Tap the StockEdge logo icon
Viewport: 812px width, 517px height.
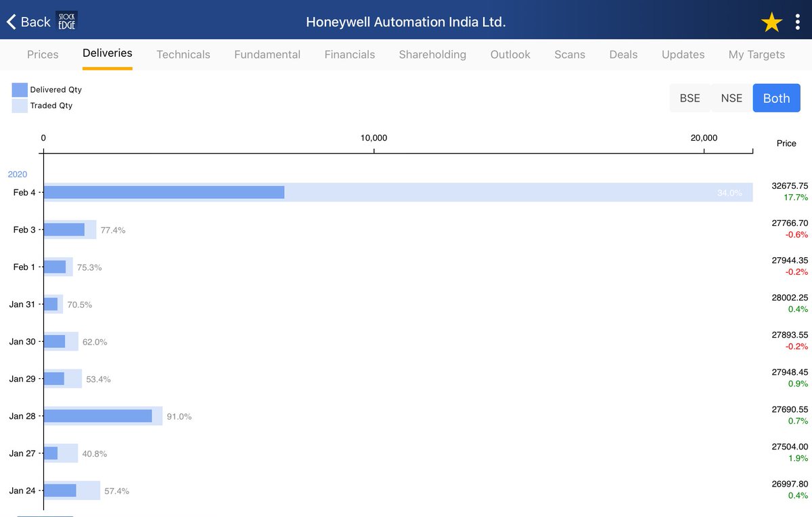(x=66, y=21)
